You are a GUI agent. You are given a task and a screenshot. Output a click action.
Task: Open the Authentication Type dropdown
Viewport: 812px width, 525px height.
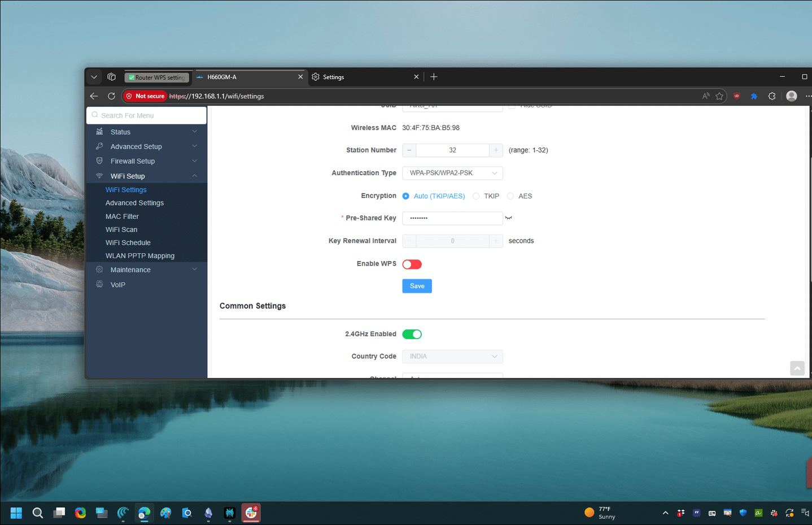click(x=452, y=173)
